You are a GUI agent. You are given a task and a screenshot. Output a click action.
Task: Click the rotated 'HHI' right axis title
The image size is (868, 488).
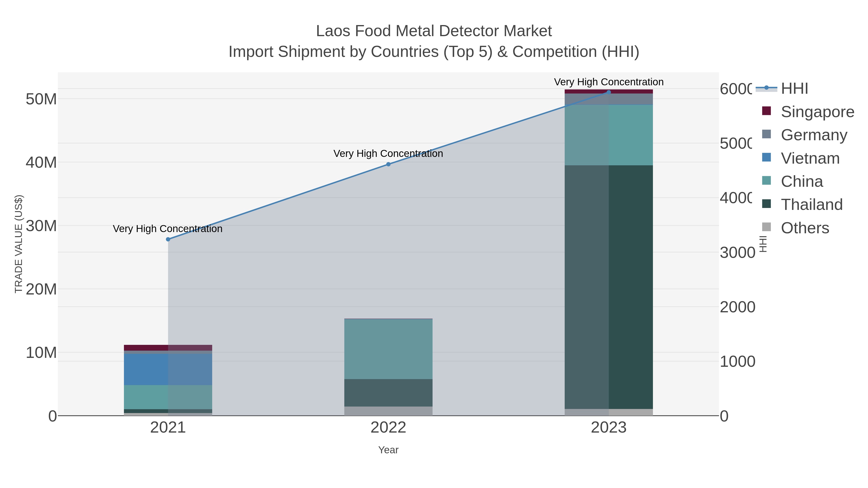[763, 244]
